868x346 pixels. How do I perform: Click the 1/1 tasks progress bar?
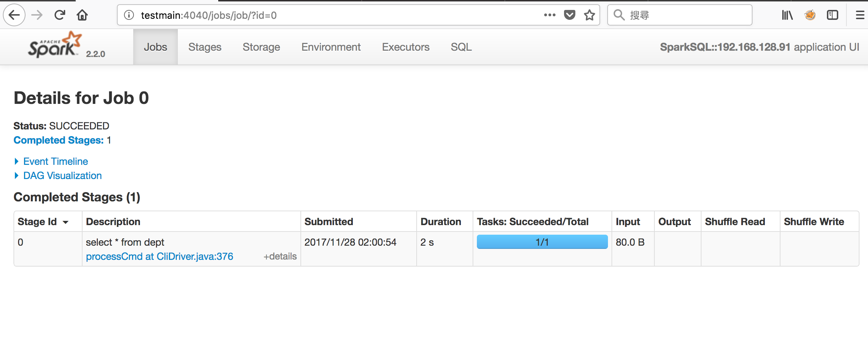coord(542,242)
